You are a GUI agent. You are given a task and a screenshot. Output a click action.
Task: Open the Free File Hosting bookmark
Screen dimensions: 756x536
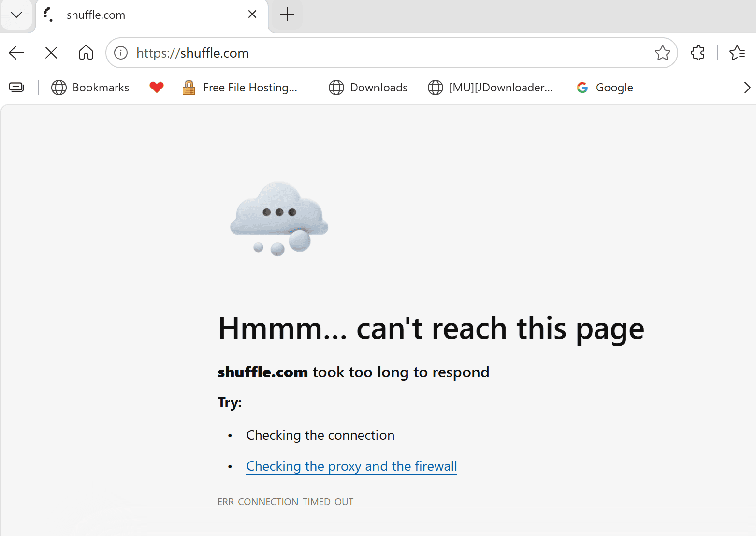[240, 88]
